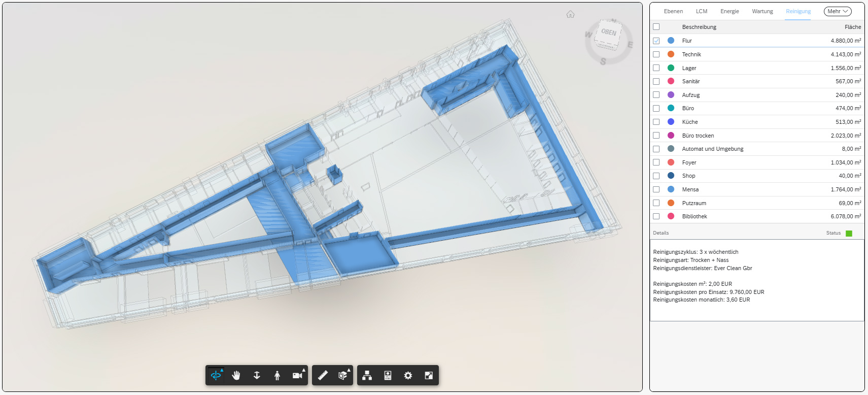Image resolution: width=868 pixels, height=395 pixels.
Task: Open the Wartung tab
Action: coord(762,11)
